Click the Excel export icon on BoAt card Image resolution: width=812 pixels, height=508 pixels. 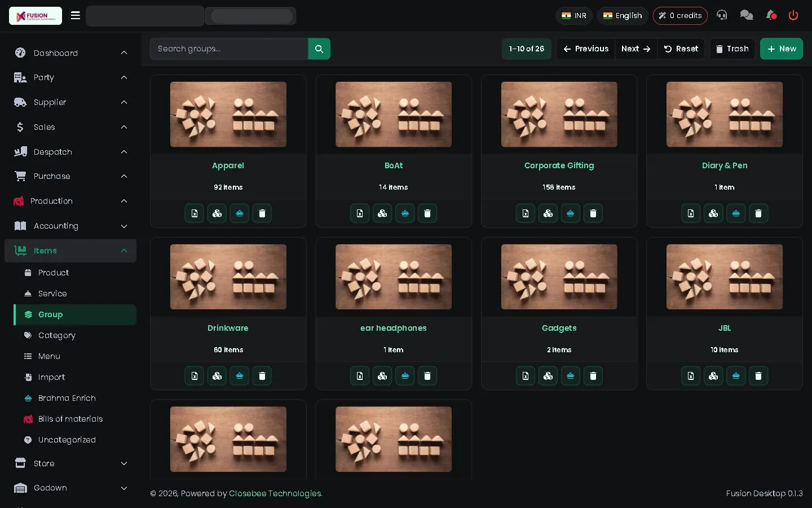pos(360,213)
